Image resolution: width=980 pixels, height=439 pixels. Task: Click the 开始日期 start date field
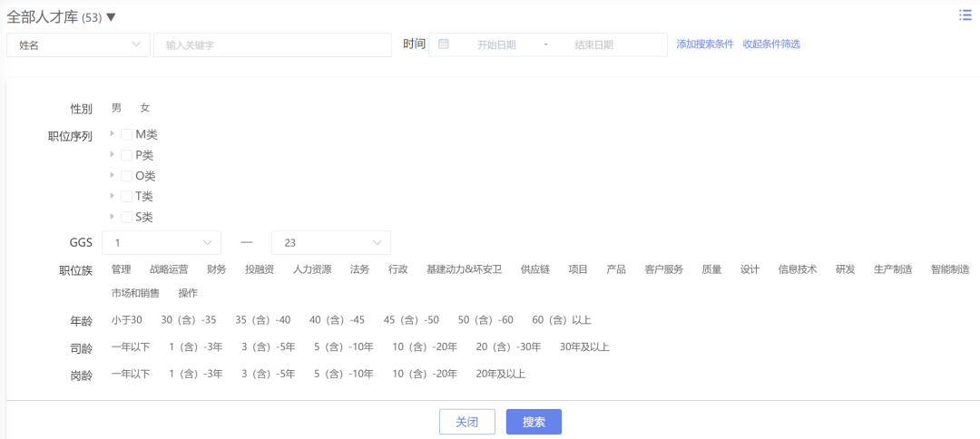(x=497, y=45)
